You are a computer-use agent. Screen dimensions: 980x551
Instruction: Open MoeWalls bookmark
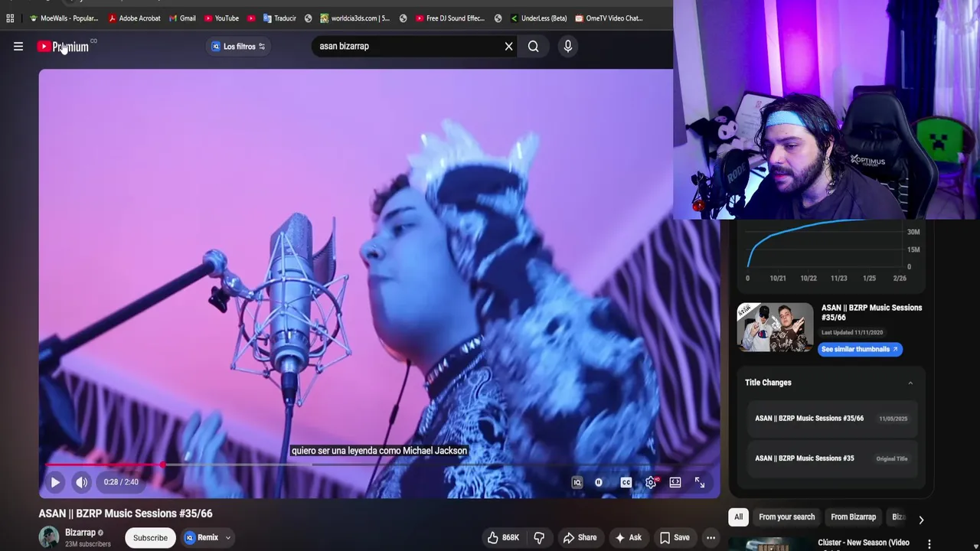64,18
